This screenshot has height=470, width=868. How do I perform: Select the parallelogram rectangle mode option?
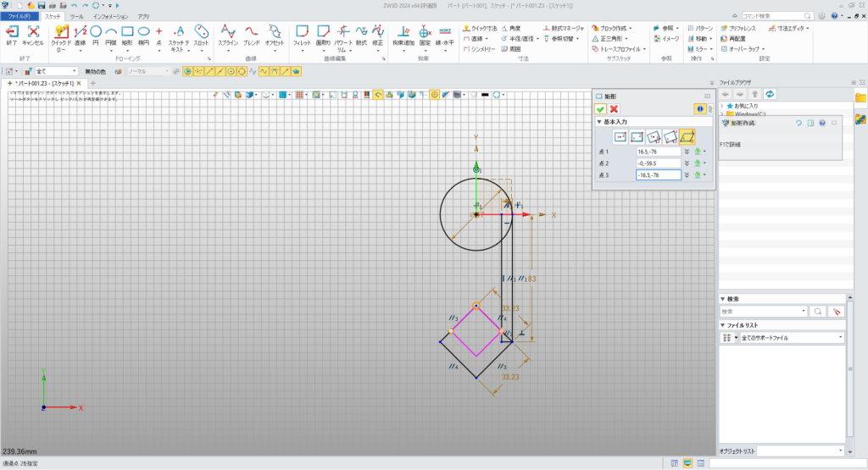click(x=687, y=136)
